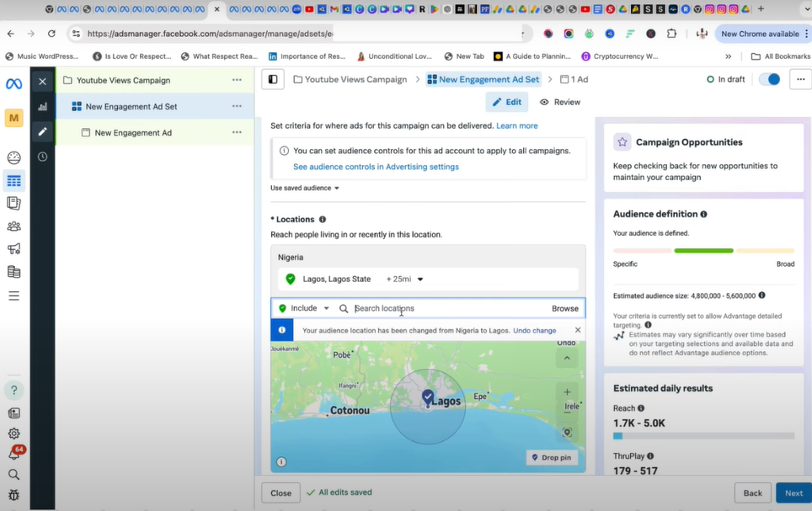Open options for Youtube Views Campaign row
812x511 pixels.
coord(237,80)
